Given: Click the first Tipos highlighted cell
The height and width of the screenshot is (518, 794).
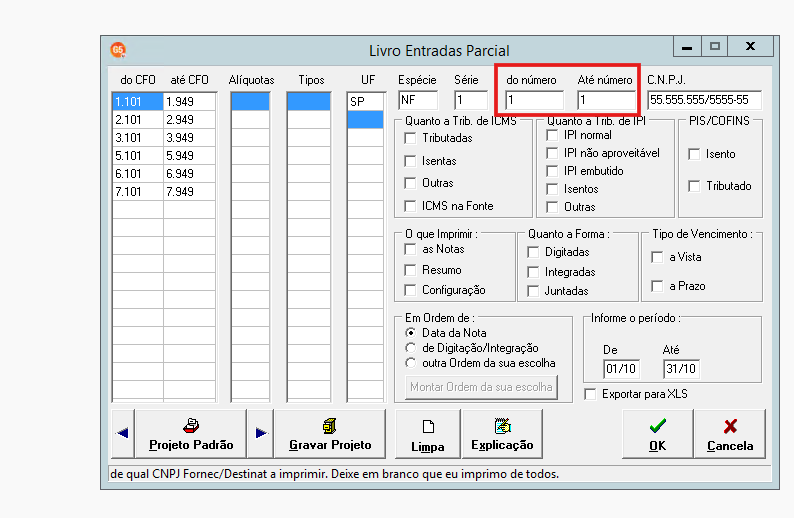Looking at the screenshot, I should (309, 102).
